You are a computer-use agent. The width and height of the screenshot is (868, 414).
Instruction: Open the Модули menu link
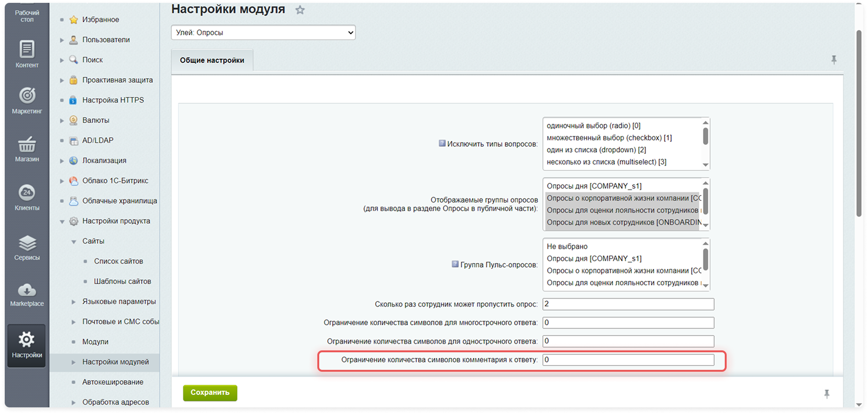tap(95, 342)
